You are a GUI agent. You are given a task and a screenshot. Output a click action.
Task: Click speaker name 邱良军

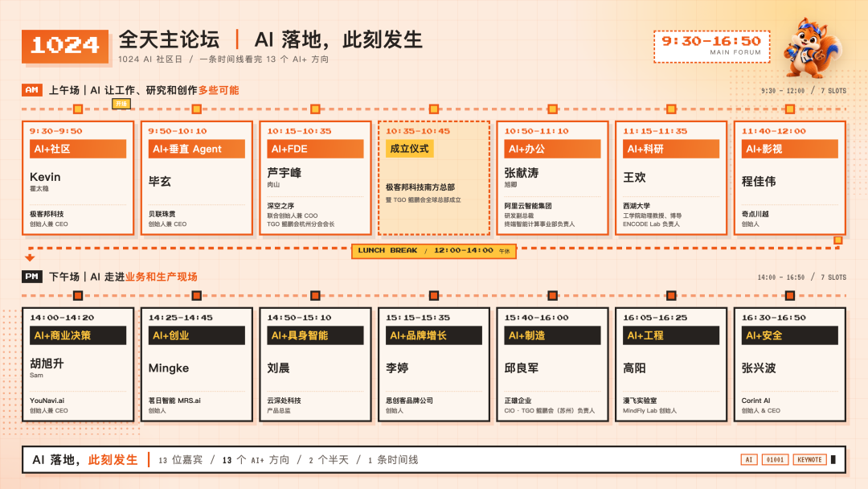522,368
